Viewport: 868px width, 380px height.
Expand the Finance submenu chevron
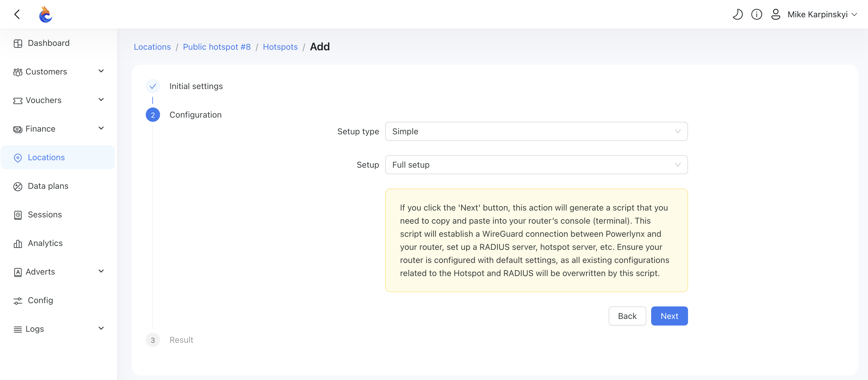(101, 128)
